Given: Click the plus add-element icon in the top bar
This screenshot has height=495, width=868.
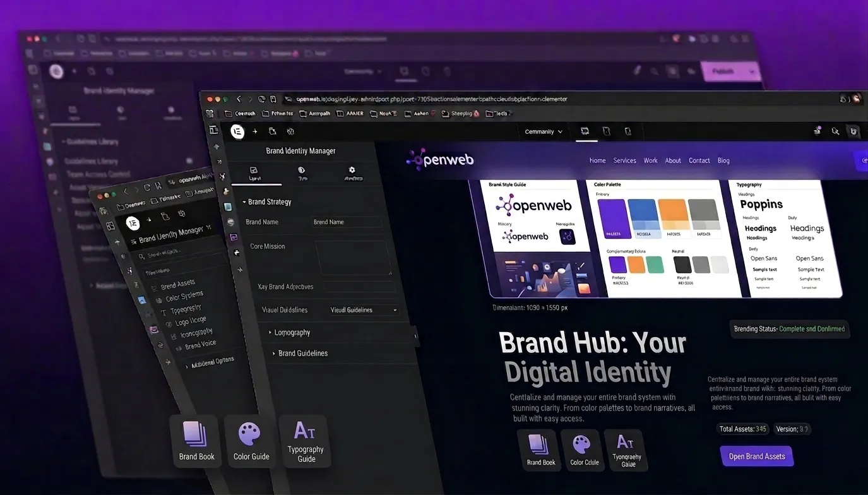Looking at the screenshot, I should pyautogui.click(x=255, y=131).
